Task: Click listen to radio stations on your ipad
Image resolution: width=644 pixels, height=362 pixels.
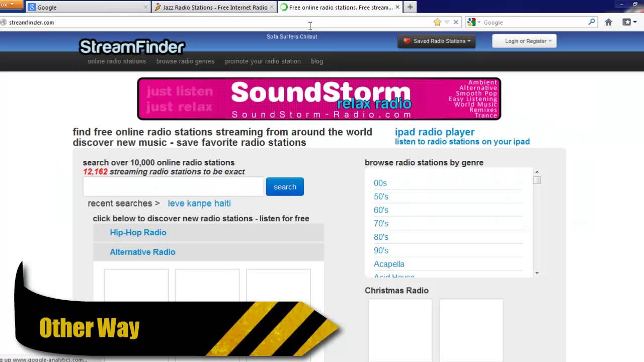Action: [462, 142]
